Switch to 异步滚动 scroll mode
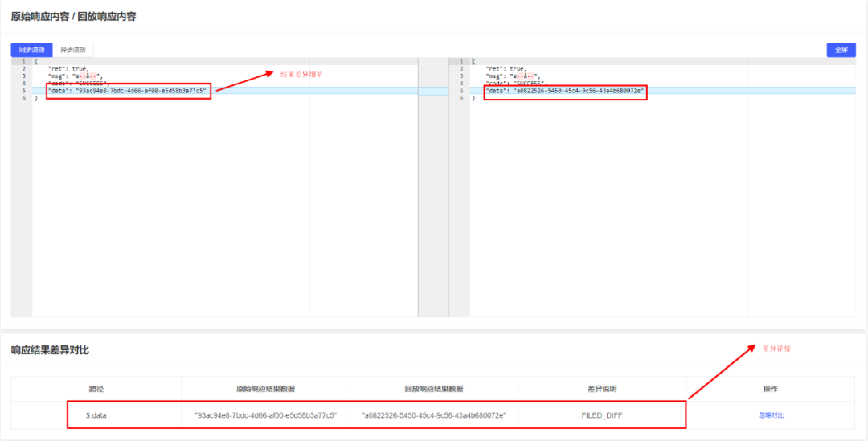Viewport: 868px width, 441px height. click(73, 50)
